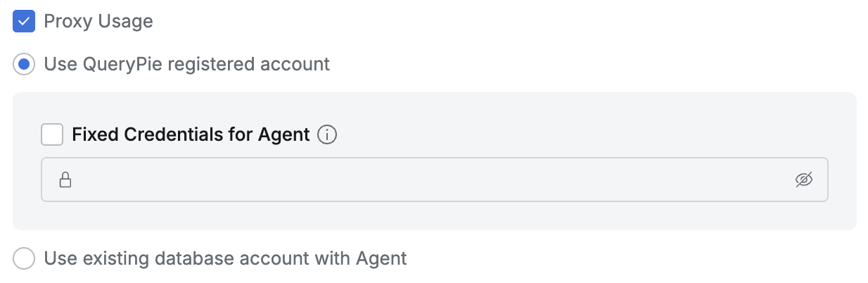The height and width of the screenshot is (283, 868).
Task: Select Use QueryPie registered account radio button
Action: pos(24,65)
